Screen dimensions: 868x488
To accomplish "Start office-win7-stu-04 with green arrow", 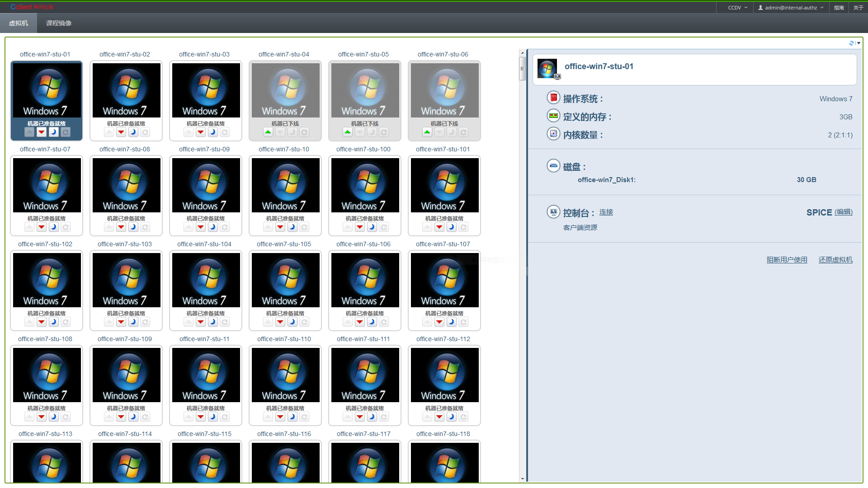I will pyautogui.click(x=268, y=132).
